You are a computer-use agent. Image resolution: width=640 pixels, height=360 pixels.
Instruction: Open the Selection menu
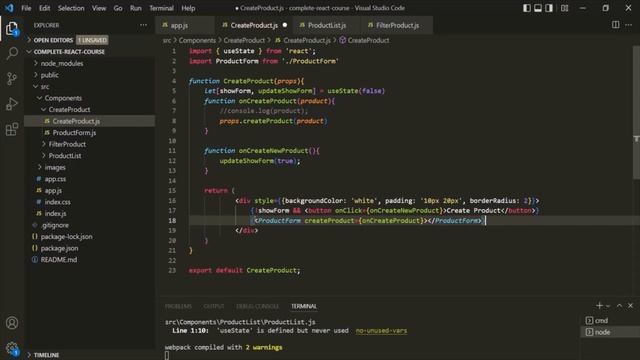click(x=71, y=8)
